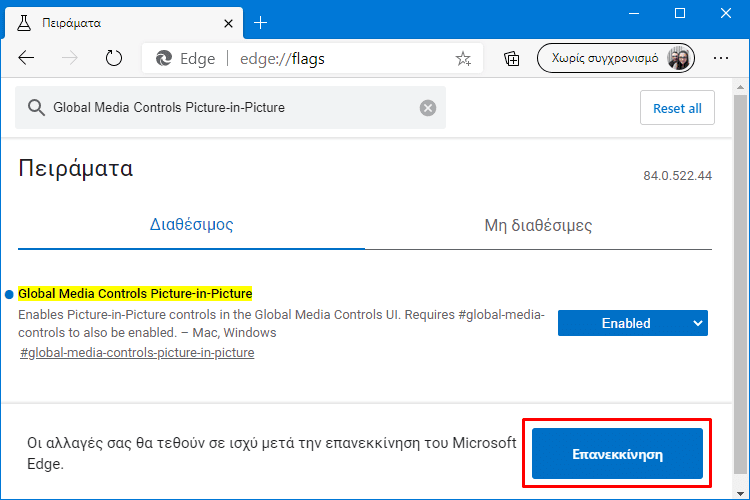The width and height of the screenshot is (750, 500).
Task: Click the Reset all button
Action: point(677,108)
